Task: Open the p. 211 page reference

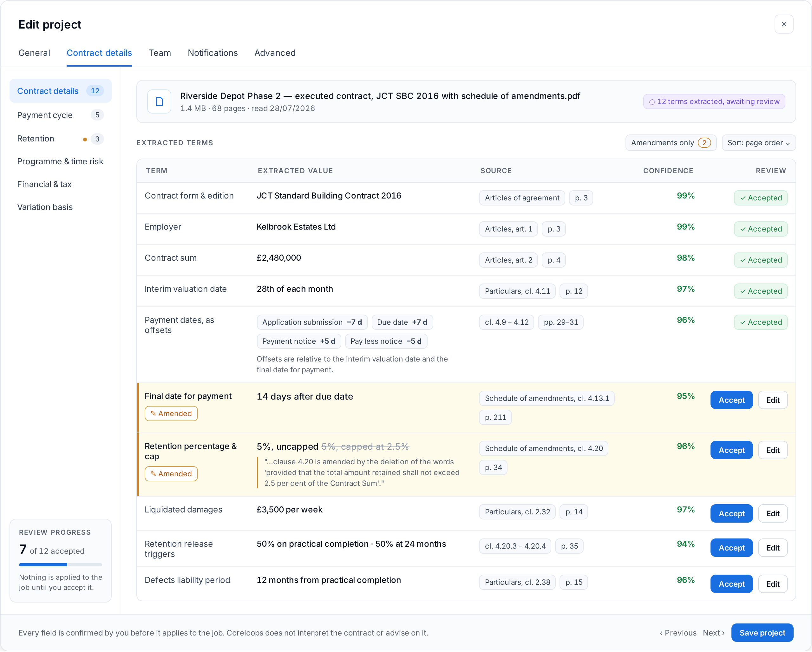Action: tap(495, 417)
